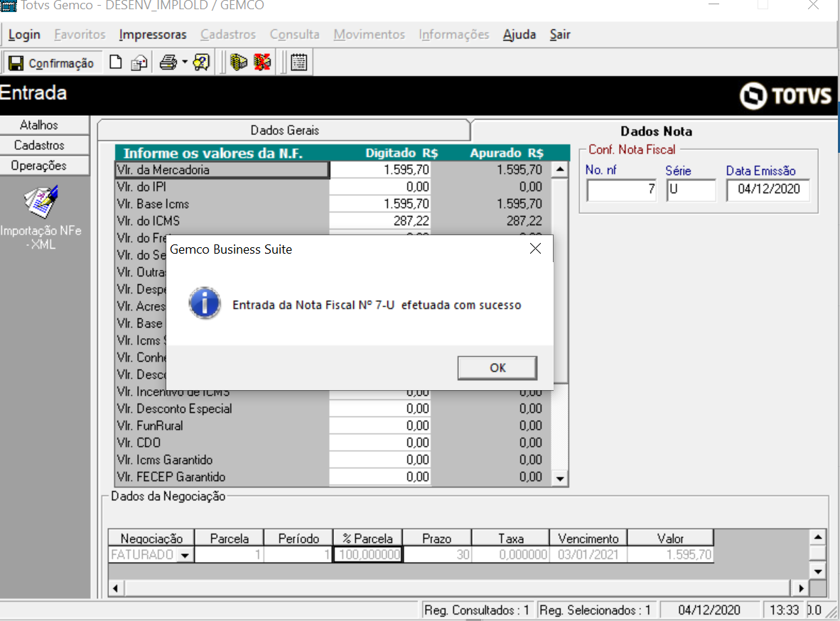Click the negotiation grid scroll-down arrow
The height and width of the screenshot is (621, 840).
click(817, 571)
